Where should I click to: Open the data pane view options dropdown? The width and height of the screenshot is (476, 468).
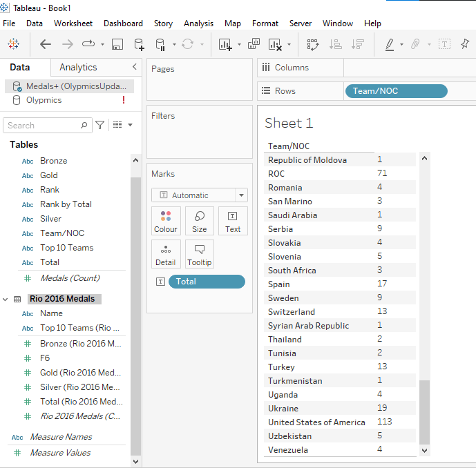pyautogui.click(x=131, y=125)
